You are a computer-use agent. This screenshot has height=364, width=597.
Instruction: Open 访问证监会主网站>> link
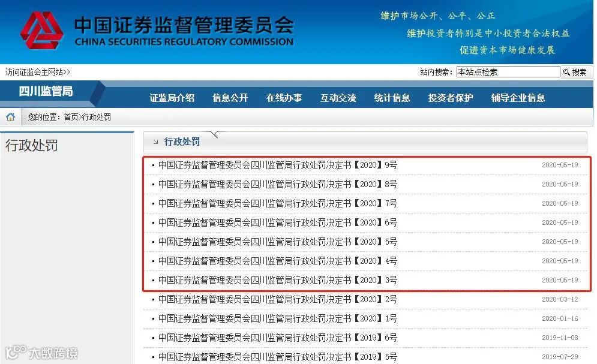pyautogui.click(x=38, y=72)
